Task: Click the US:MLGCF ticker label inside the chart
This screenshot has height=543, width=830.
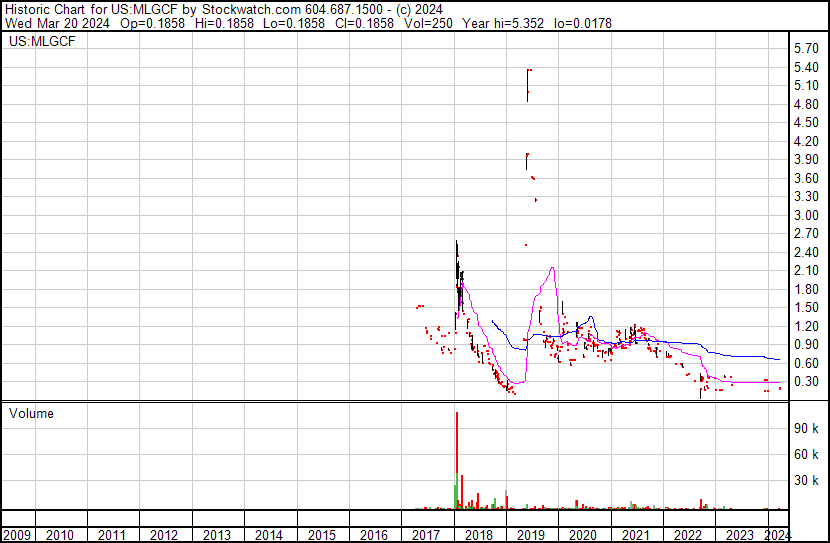Action: click(42, 41)
